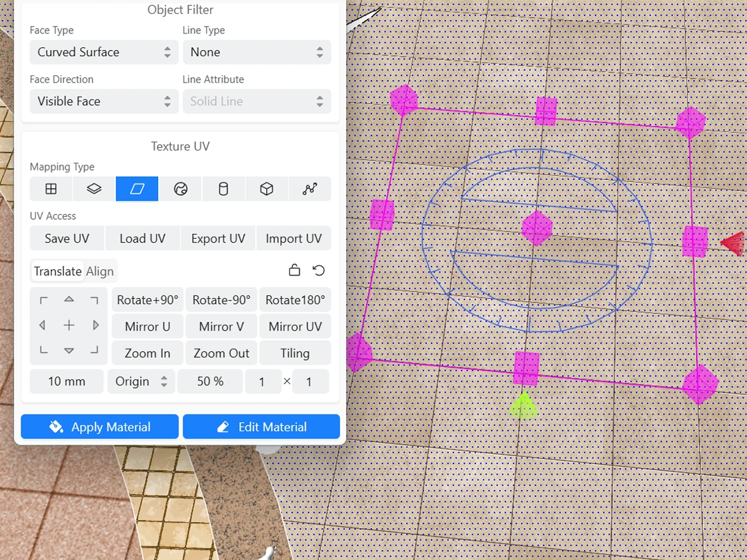Image resolution: width=747 pixels, height=560 pixels.
Task: Select the cylinder mapping type icon
Action: (223, 189)
